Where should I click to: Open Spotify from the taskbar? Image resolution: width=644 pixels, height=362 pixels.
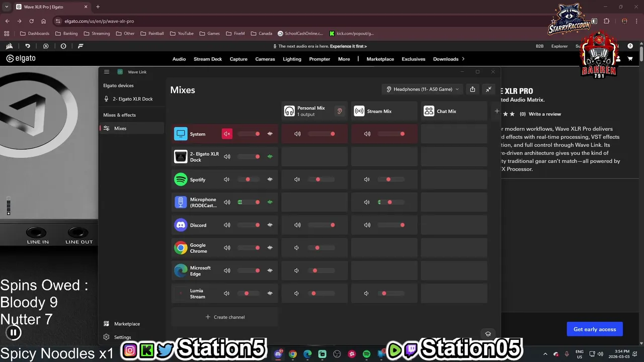(x=367, y=354)
